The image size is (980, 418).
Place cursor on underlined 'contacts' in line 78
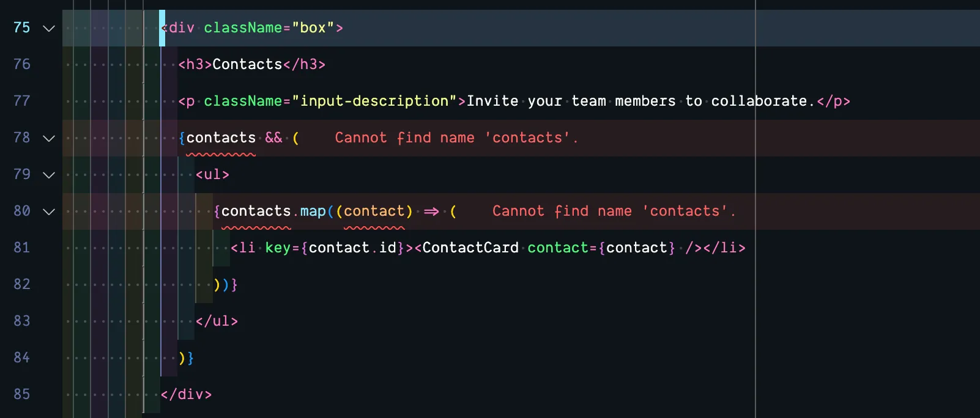[221, 138]
